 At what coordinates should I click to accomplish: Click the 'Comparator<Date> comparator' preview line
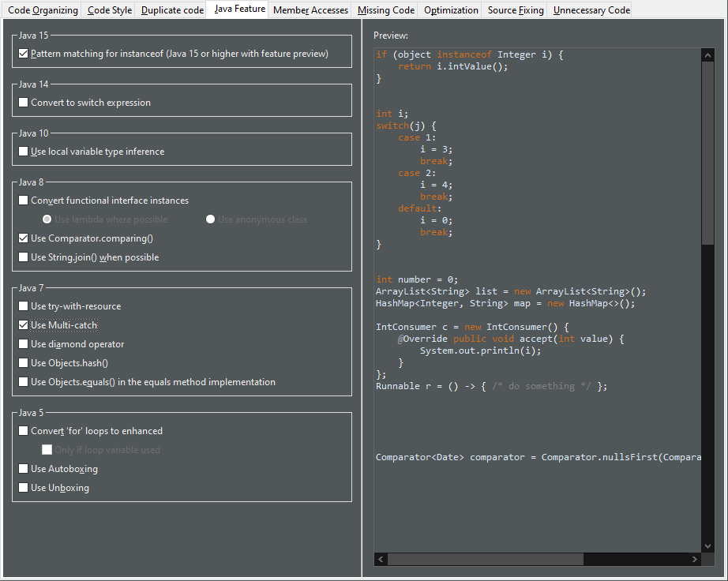pos(538,457)
